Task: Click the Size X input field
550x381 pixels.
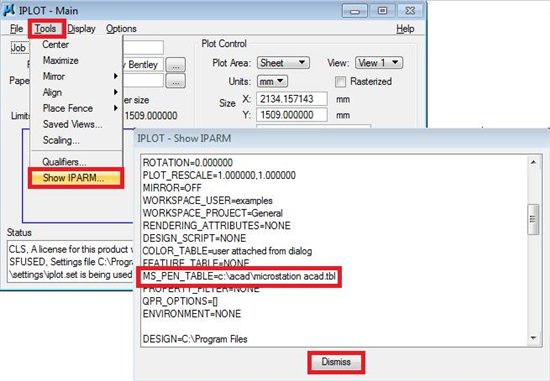Action: [291, 99]
